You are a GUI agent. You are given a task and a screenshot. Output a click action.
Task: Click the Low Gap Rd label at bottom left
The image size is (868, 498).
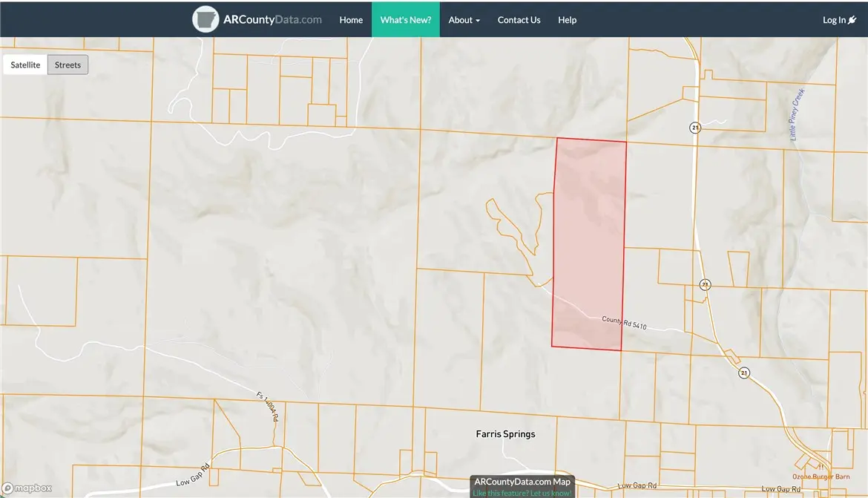pos(193,475)
